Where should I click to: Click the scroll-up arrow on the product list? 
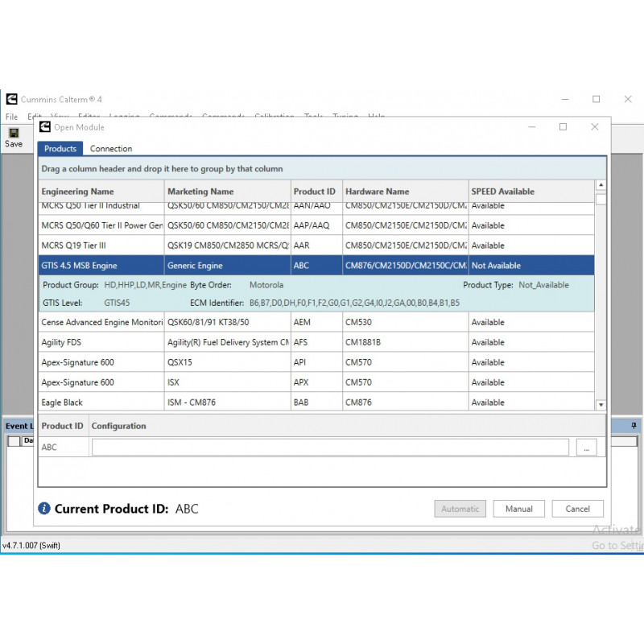[x=600, y=184]
